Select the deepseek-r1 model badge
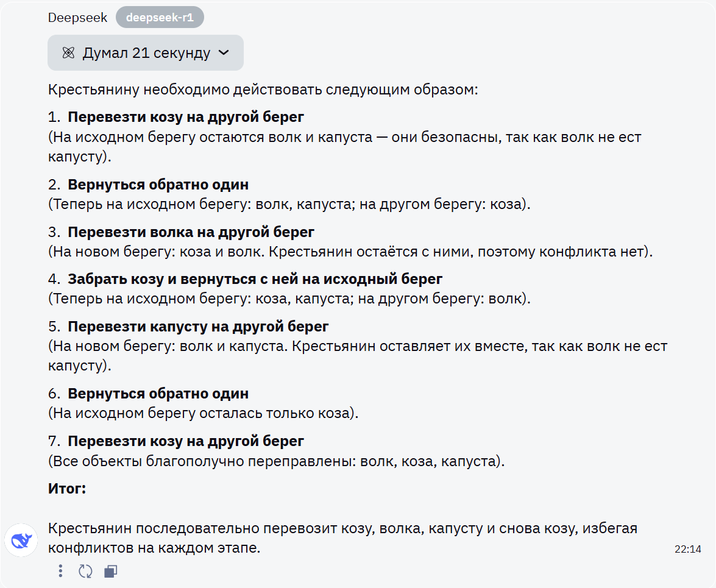The width and height of the screenshot is (716, 588). click(x=160, y=17)
